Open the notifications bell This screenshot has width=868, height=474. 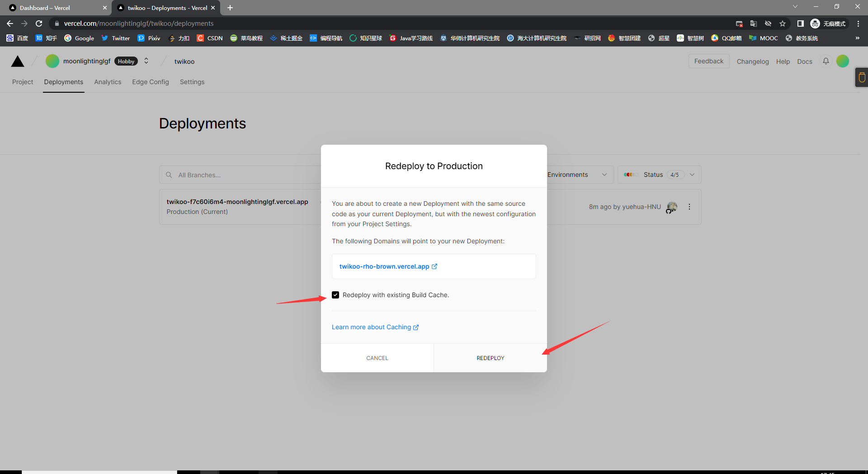826,61
